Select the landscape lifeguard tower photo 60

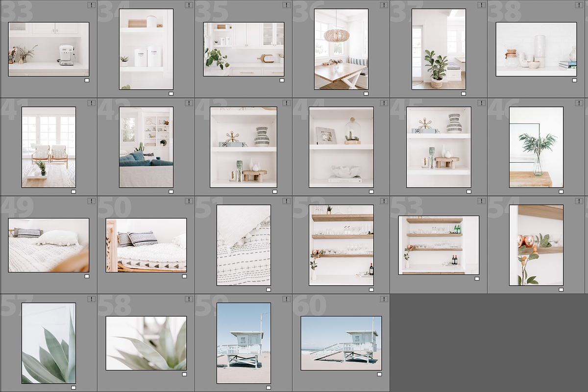click(341, 343)
